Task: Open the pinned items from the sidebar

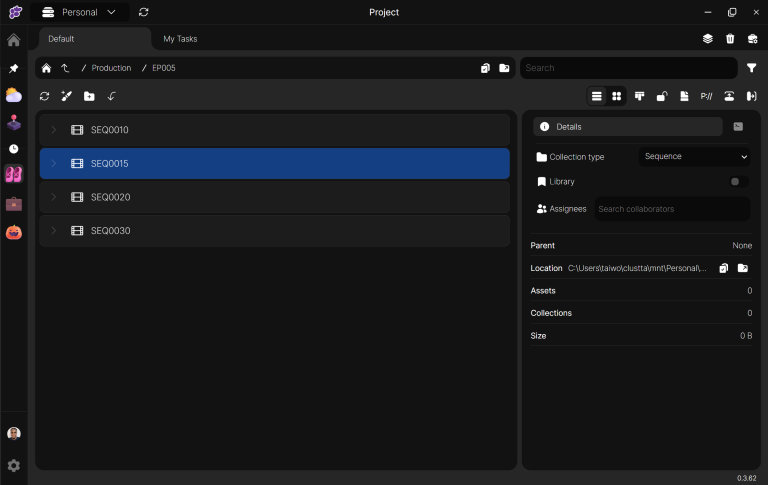Action: 13,69
